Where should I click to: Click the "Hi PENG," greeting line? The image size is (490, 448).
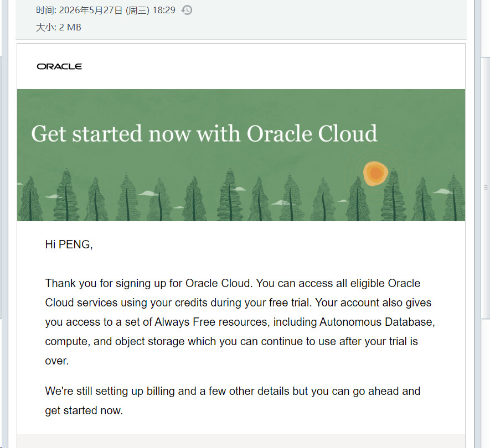[x=69, y=244]
